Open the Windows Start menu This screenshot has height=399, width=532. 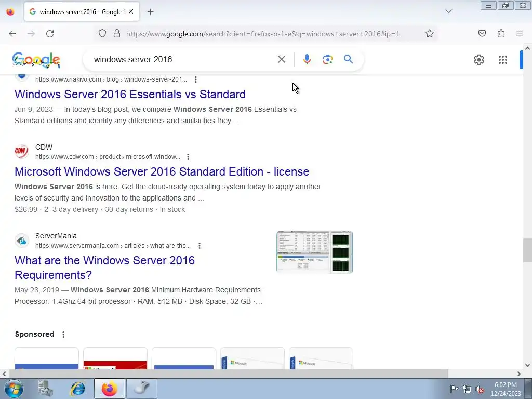(x=14, y=389)
